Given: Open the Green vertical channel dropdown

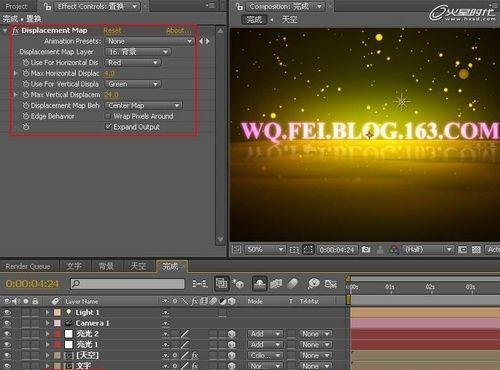Looking at the screenshot, I should (x=133, y=84).
